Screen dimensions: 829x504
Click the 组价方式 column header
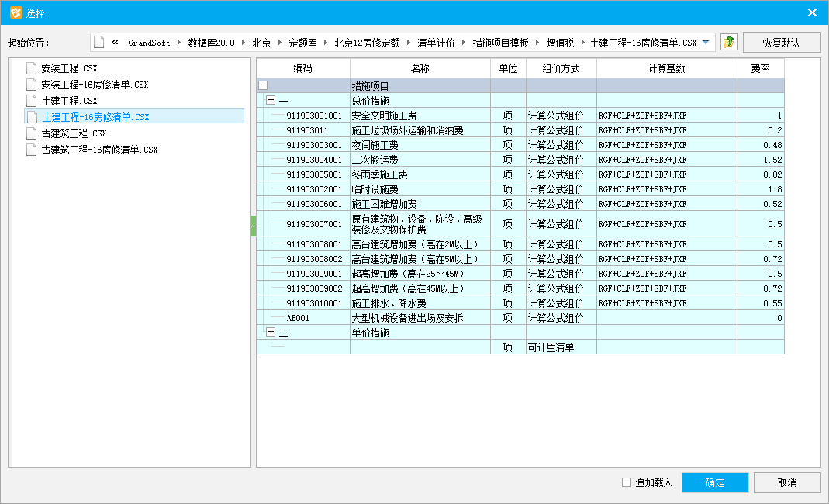(561, 68)
